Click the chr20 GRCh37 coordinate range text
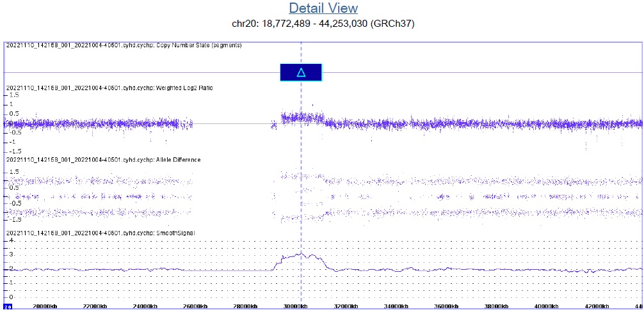This screenshot has width=644, height=312. point(323,24)
